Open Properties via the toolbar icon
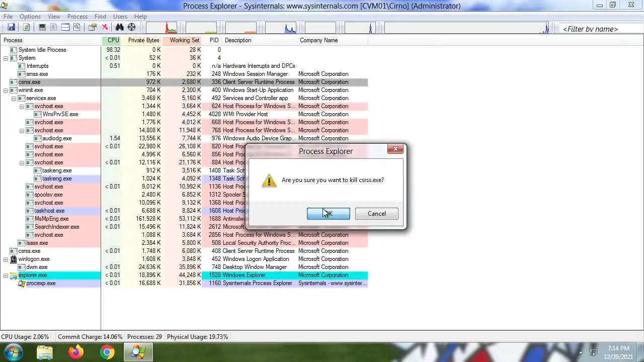The height and width of the screenshot is (362, 644). tap(93, 27)
